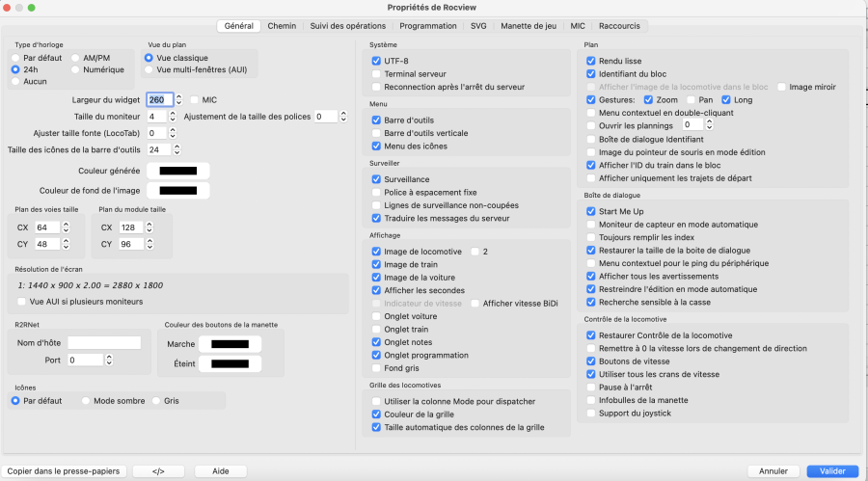The height and width of the screenshot is (481, 868).
Task: Disable the Rendu lisse checkbox
Action: [591, 61]
